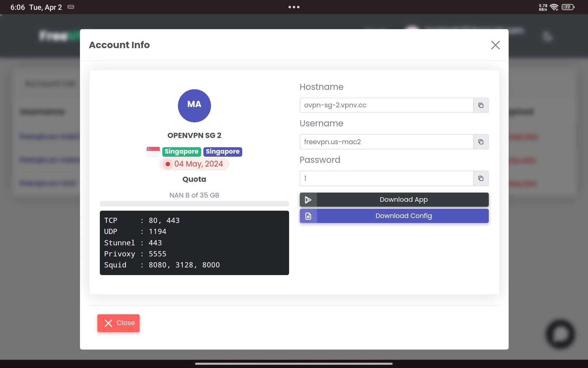The image size is (588, 368).
Task: Click the Play store icon on Download App
Action: tap(308, 200)
